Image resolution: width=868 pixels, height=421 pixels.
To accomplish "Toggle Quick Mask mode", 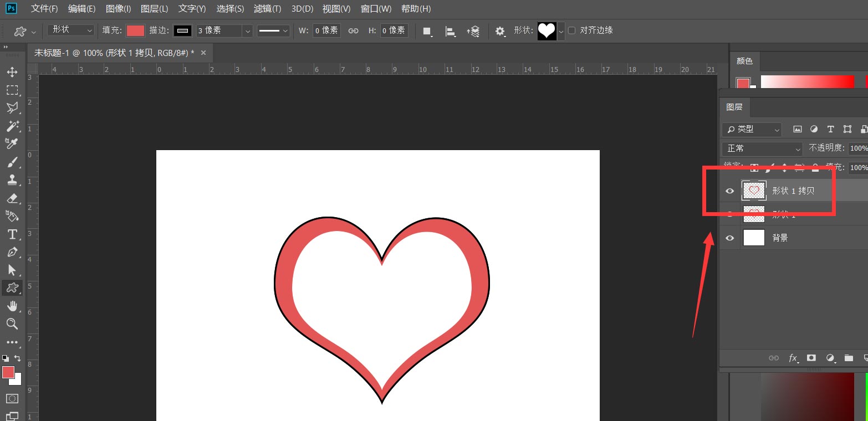I will point(12,398).
